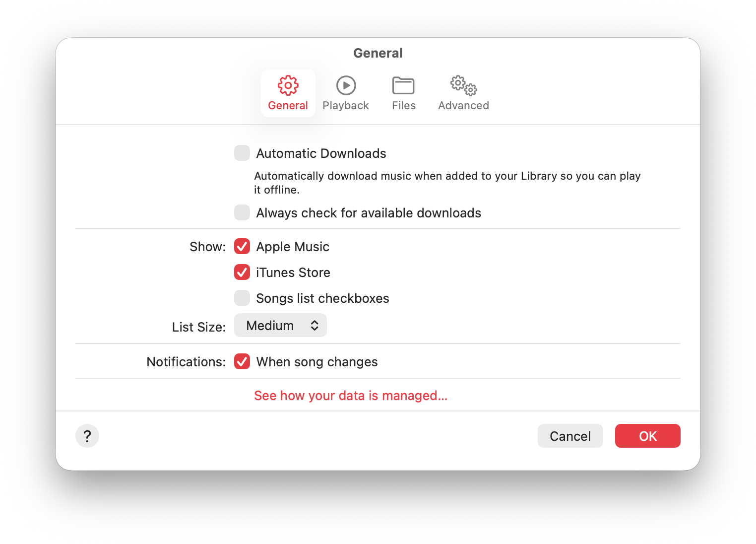Go to the Files tab label
756x544 pixels.
click(x=403, y=106)
